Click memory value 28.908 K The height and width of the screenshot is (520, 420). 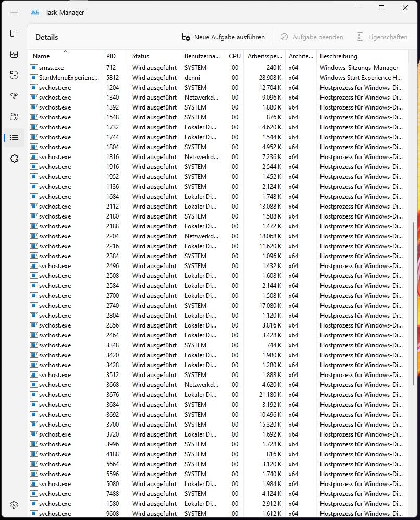[270, 78]
